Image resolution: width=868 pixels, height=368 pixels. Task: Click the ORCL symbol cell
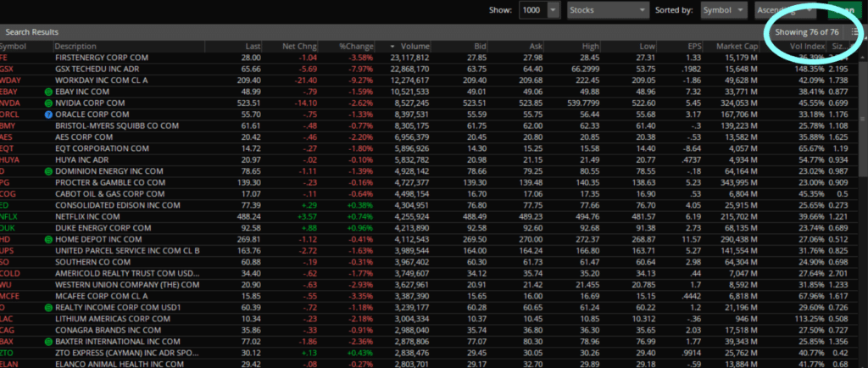coord(10,114)
